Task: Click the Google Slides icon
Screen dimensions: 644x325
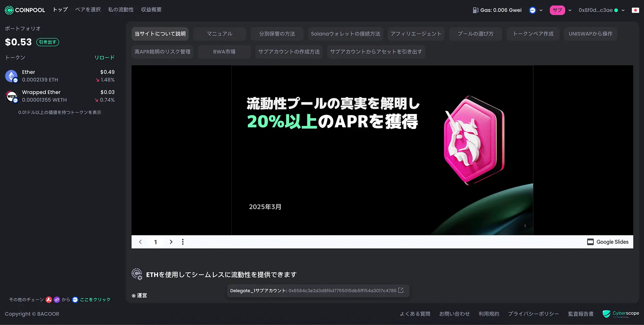Action: click(x=590, y=242)
